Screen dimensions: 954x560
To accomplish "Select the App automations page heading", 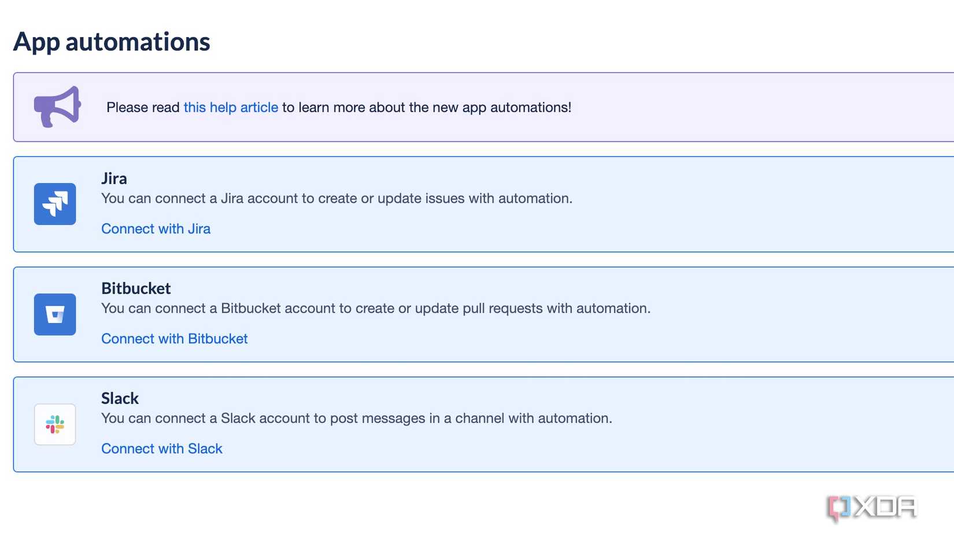I will [x=112, y=42].
